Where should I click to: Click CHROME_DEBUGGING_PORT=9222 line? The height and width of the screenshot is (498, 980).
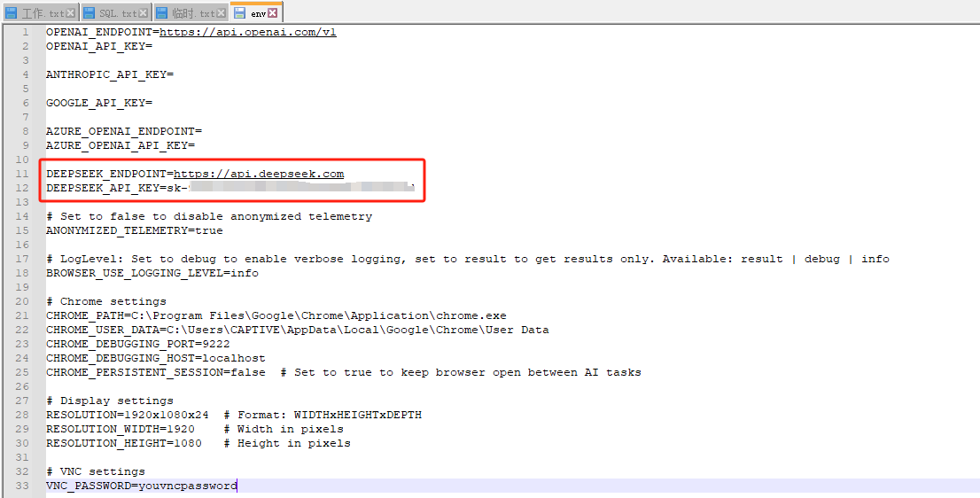click(x=138, y=344)
